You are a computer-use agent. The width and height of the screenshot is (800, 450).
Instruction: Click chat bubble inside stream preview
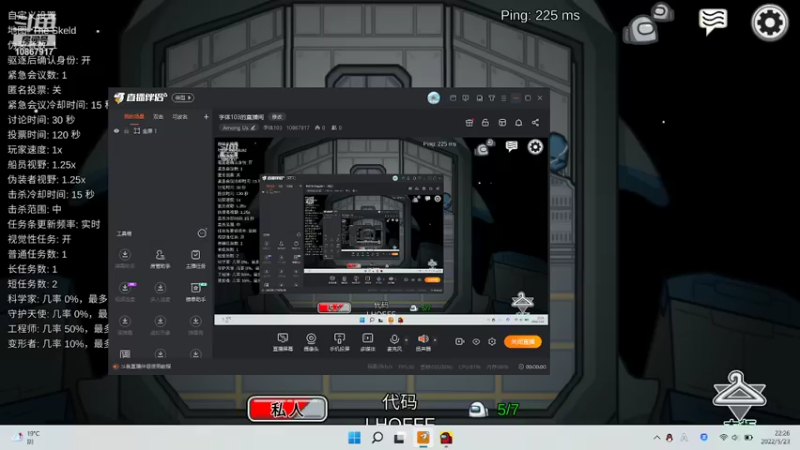(511, 146)
